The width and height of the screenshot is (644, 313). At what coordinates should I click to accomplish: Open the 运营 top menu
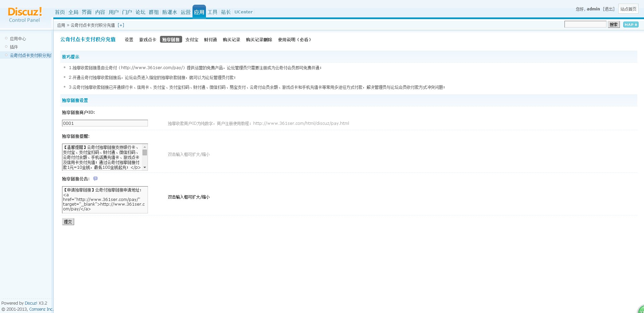click(185, 12)
